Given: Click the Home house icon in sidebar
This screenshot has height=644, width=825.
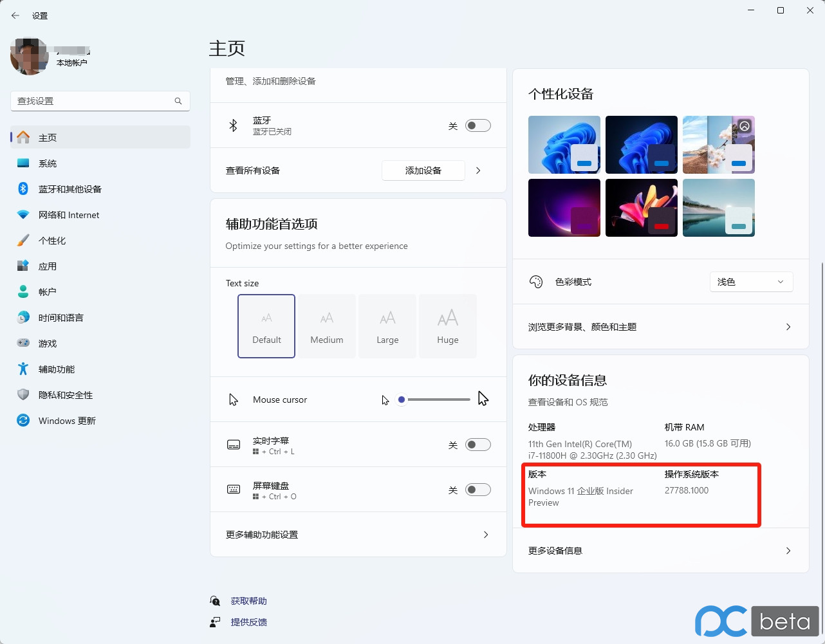Looking at the screenshot, I should pyautogui.click(x=23, y=137).
